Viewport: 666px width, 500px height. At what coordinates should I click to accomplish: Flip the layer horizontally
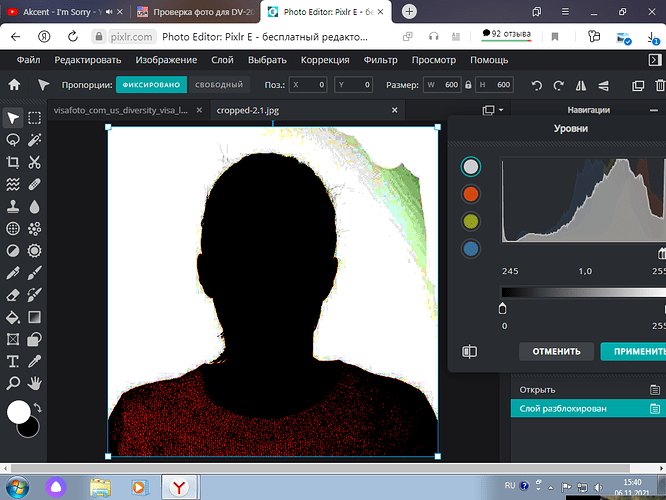(x=581, y=85)
